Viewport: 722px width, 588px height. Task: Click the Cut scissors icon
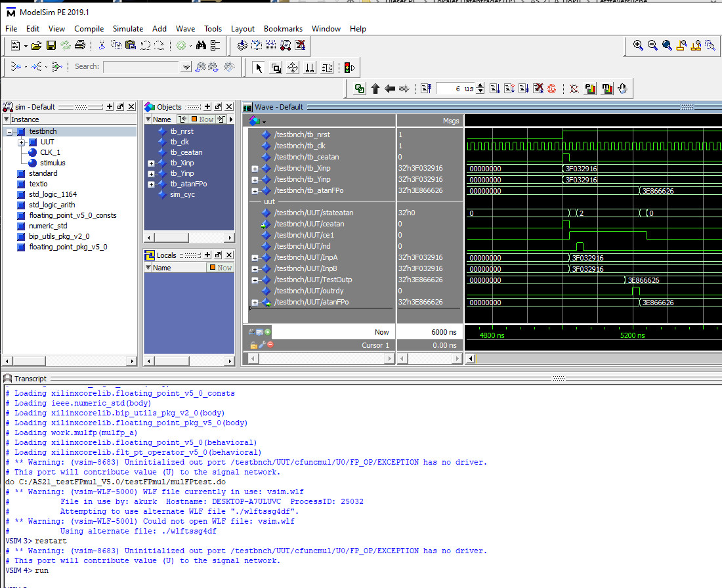(x=102, y=45)
